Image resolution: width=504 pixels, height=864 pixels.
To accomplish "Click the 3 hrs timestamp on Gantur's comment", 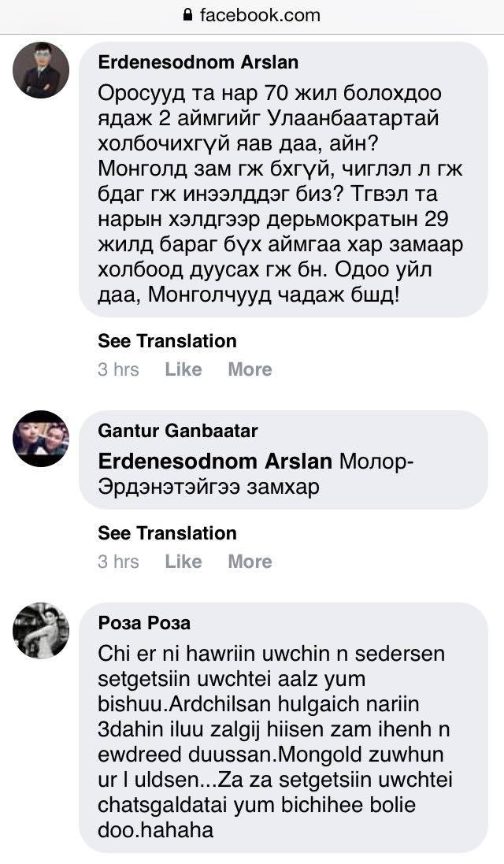I will click(x=118, y=562).
